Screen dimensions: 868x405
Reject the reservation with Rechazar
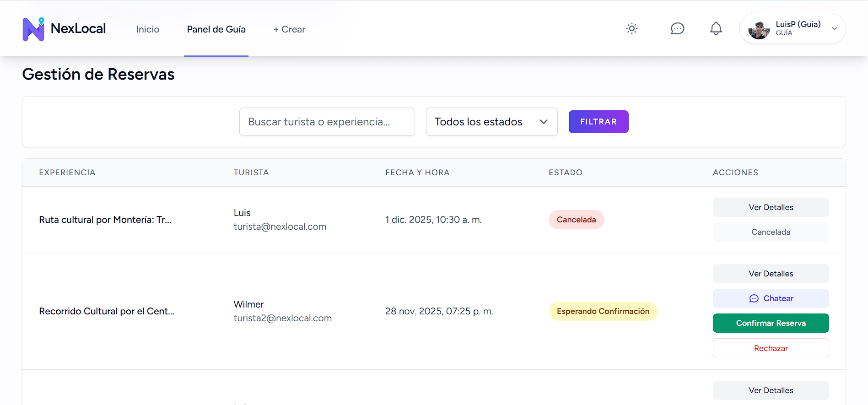771,348
